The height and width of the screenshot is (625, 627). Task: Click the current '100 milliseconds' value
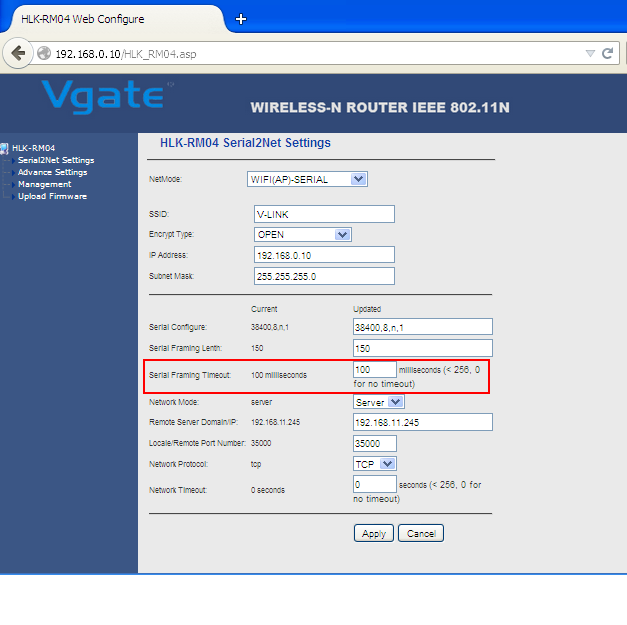[279, 375]
